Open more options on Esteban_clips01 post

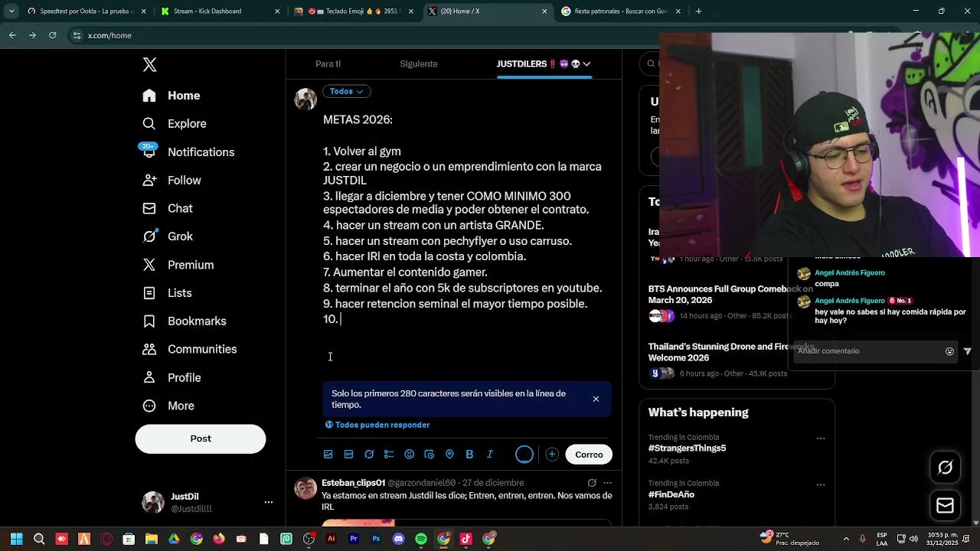(608, 483)
